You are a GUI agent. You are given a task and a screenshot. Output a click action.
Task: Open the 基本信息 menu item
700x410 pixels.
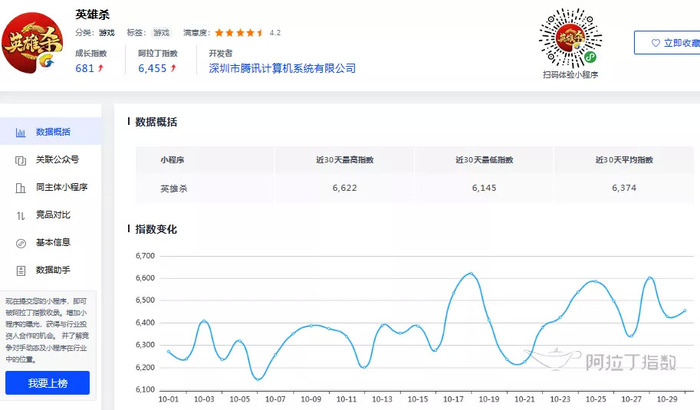click(50, 243)
